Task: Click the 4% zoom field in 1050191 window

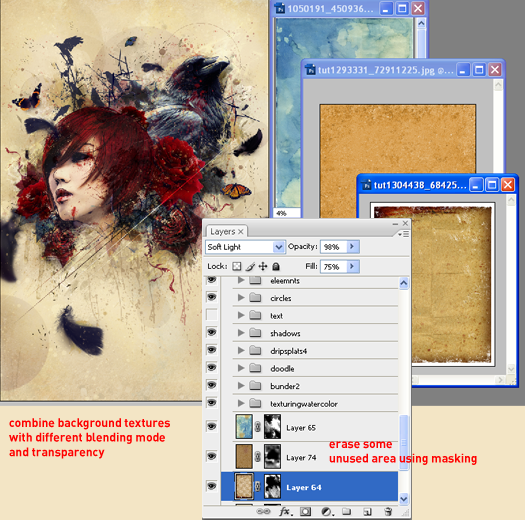Action: point(287,213)
